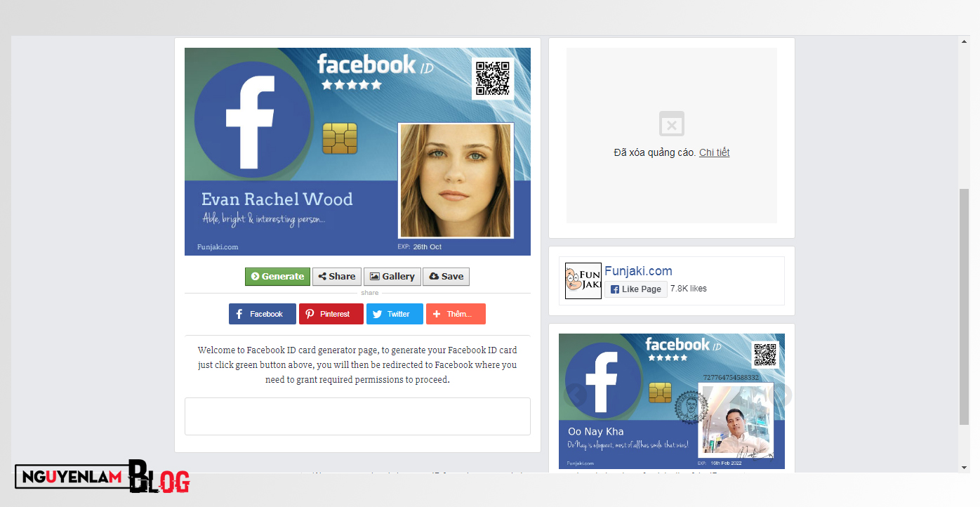This screenshot has height=507, width=980.
Task: Click the page scrollbar down arrow
Action: 965,467
